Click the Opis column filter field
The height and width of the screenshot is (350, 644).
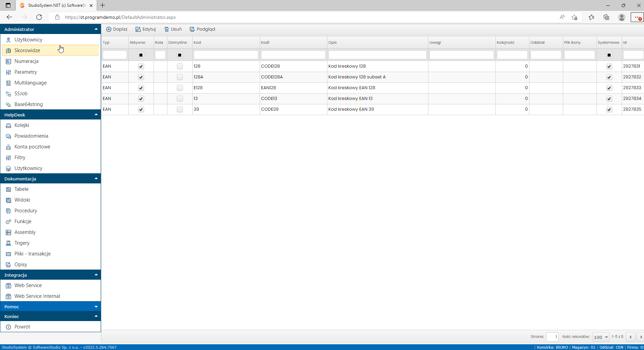pyautogui.click(x=378, y=55)
